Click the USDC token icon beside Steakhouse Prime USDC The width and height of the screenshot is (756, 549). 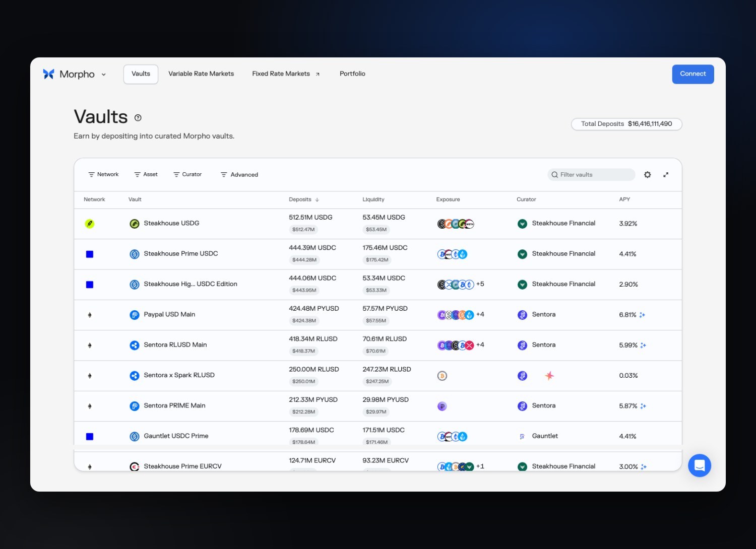(135, 254)
